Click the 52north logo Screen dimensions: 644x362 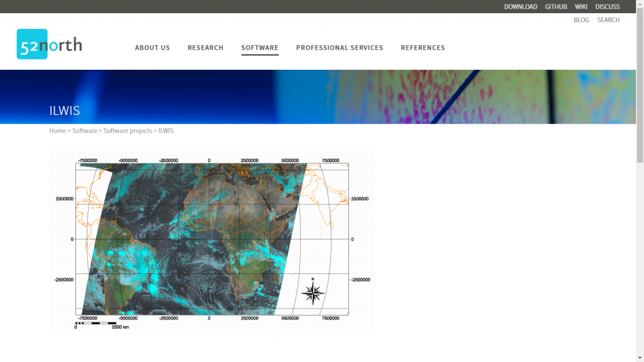click(49, 44)
